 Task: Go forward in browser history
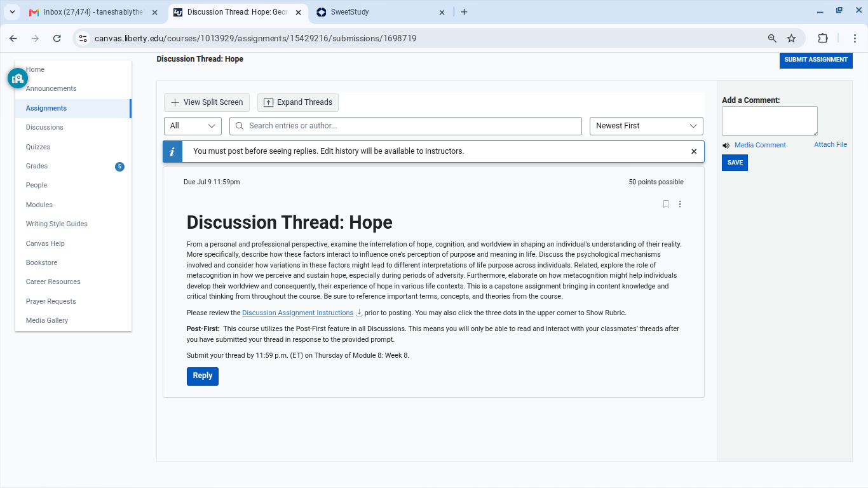pyautogui.click(x=35, y=38)
